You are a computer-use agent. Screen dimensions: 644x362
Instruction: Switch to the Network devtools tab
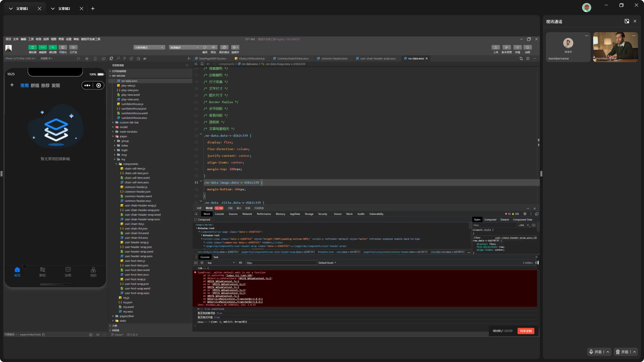tap(247, 214)
